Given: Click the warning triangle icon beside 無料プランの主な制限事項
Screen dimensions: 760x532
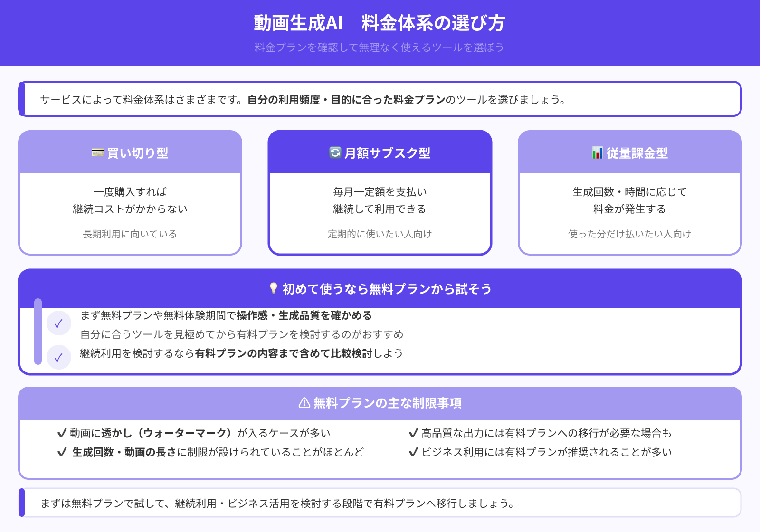Looking at the screenshot, I should click(304, 403).
